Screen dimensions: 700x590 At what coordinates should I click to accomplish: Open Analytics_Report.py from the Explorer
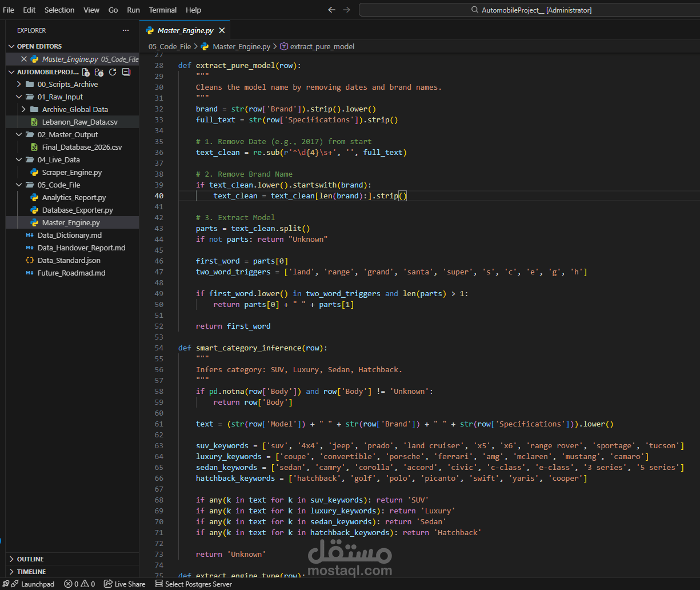pos(74,197)
